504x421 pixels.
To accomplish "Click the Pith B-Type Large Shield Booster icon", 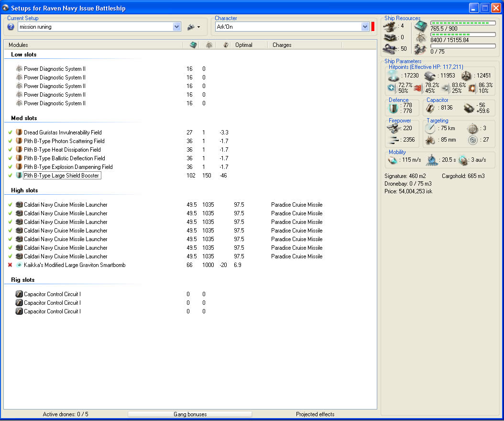I will (x=19, y=176).
